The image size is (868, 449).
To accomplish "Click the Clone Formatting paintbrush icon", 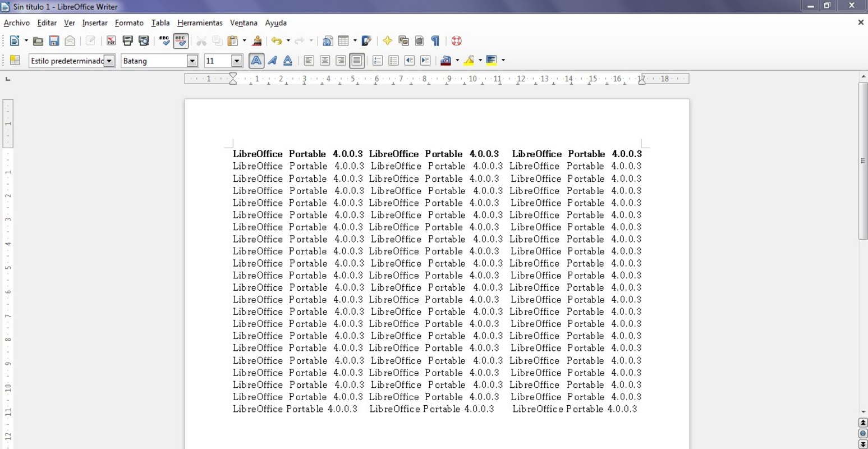I will pos(257,41).
